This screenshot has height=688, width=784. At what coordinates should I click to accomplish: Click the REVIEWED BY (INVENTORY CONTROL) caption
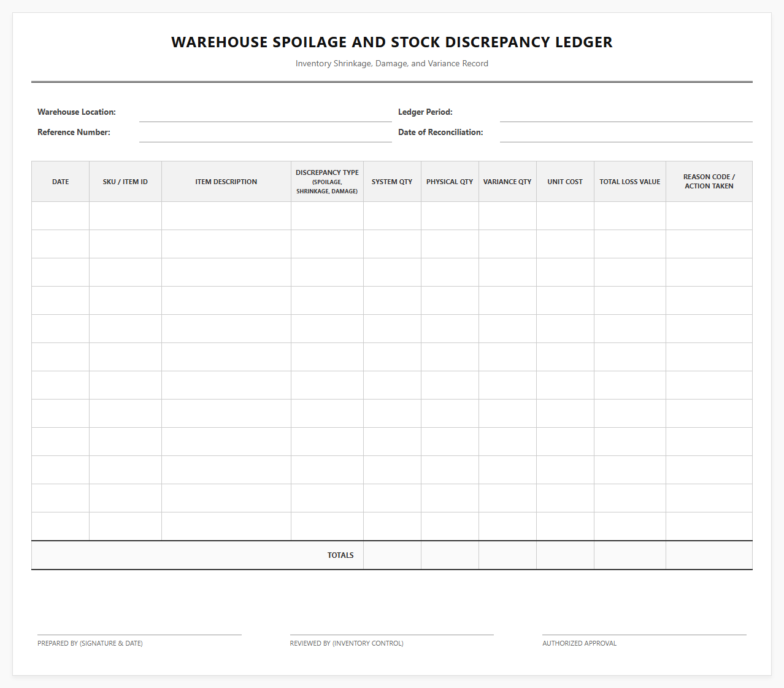pos(347,643)
